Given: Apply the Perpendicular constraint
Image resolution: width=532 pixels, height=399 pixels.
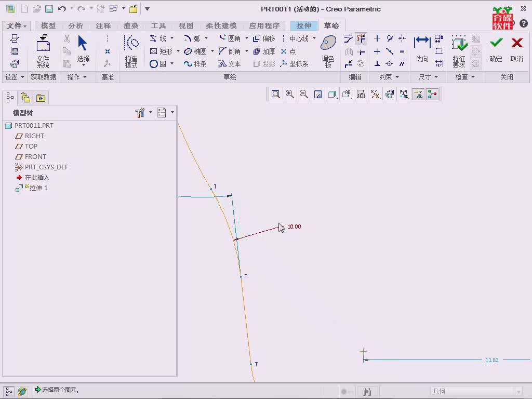Looking at the screenshot, I should 377,64.
